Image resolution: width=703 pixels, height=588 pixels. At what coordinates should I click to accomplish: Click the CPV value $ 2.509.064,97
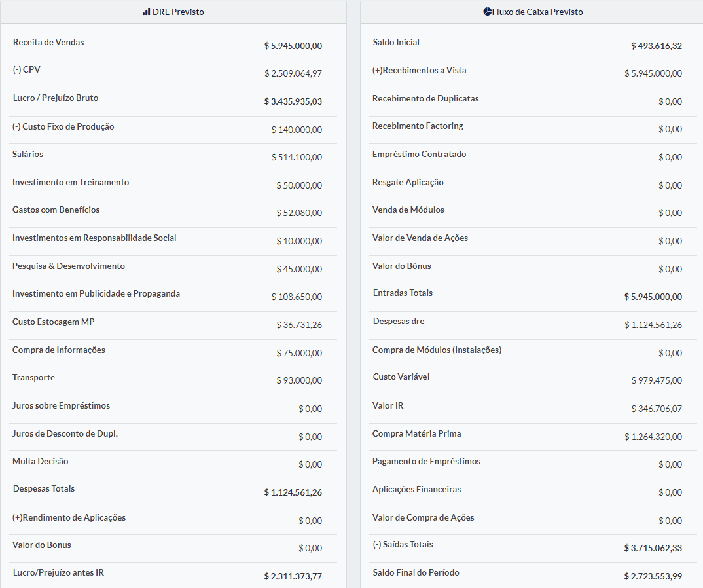293,74
